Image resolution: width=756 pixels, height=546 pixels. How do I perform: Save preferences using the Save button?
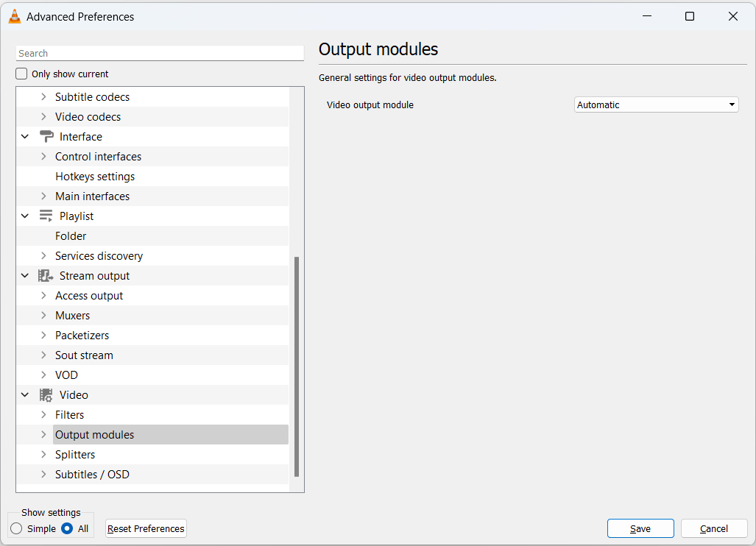tap(640, 528)
